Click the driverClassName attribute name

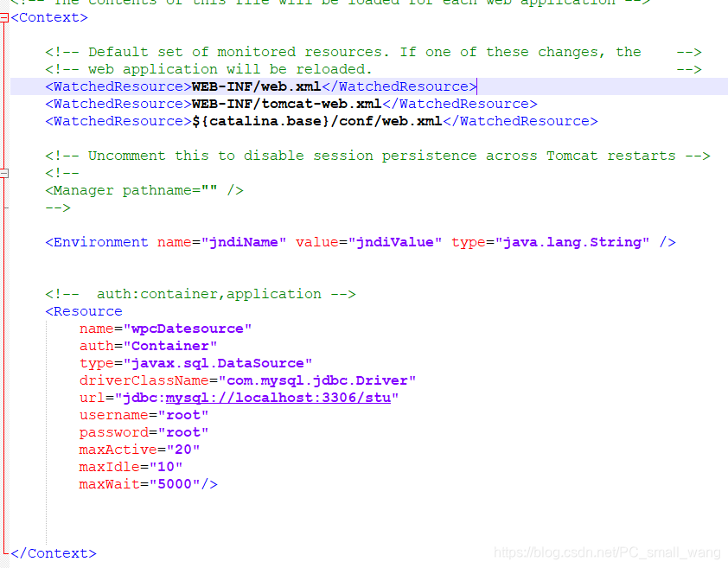[x=144, y=381]
